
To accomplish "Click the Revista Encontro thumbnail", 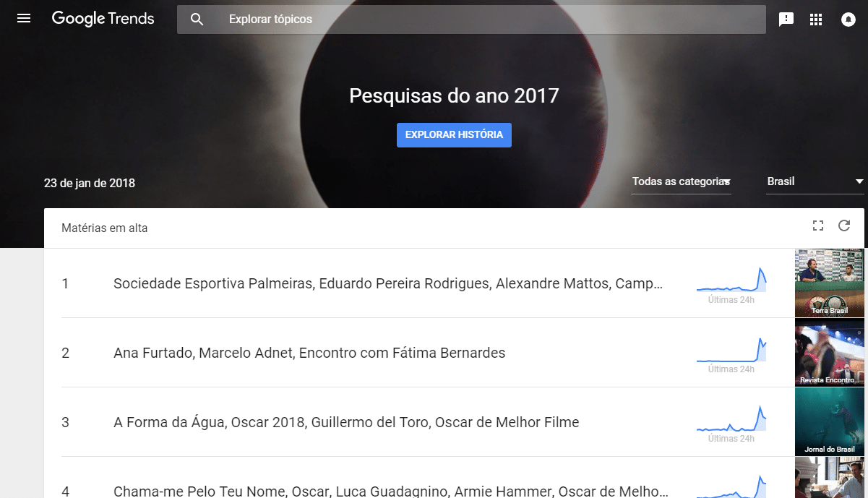I will [830, 353].
